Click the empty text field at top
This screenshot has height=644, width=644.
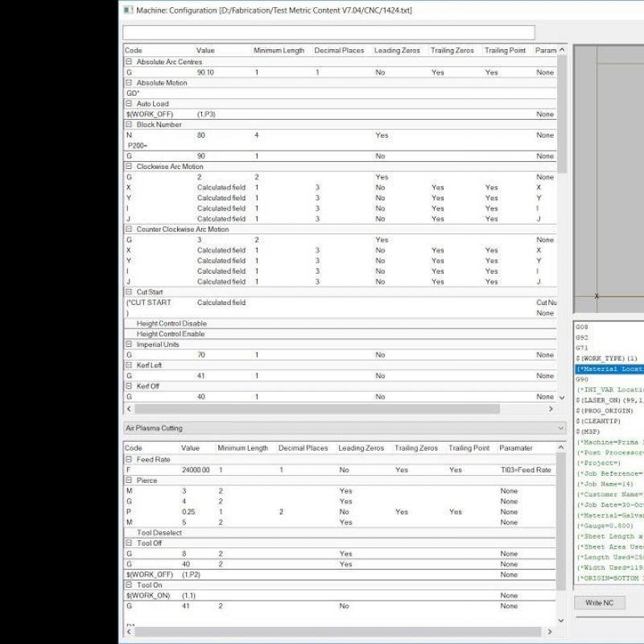pyautogui.click(x=328, y=33)
